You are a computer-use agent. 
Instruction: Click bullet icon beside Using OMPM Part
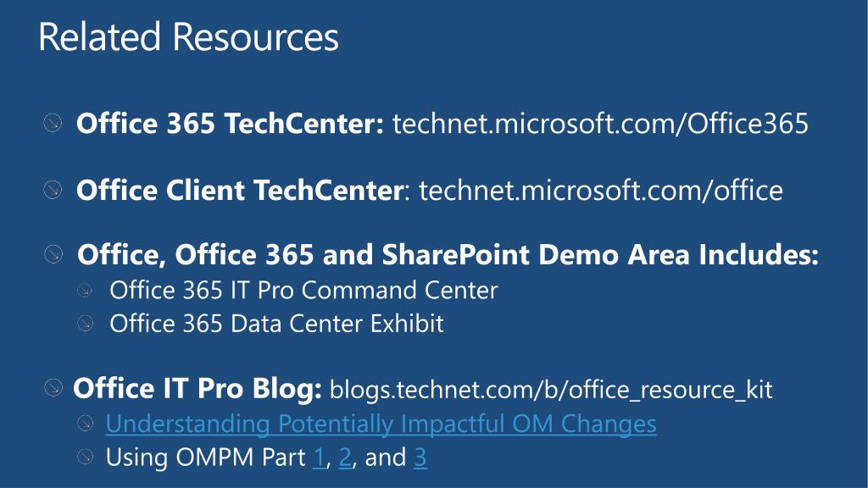click(86, 457)
